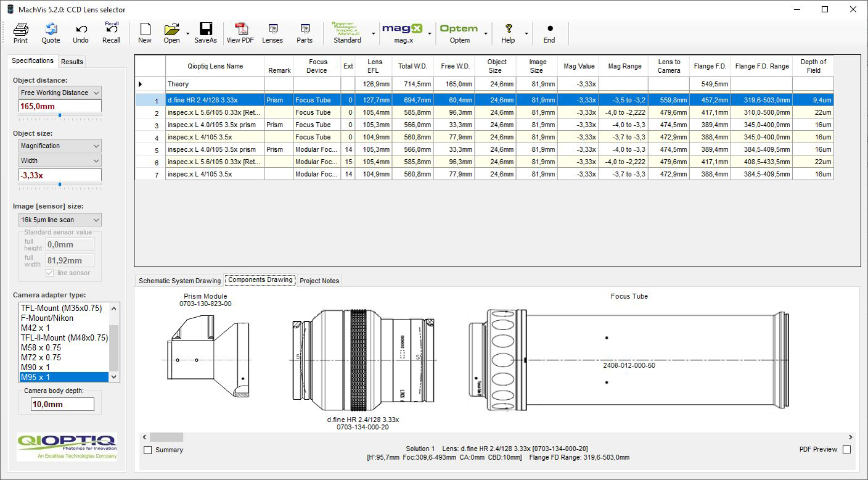Screen dimensions: 868x480
Task: Click the Focus Tube component drawing
Action: tap(629, 360)
